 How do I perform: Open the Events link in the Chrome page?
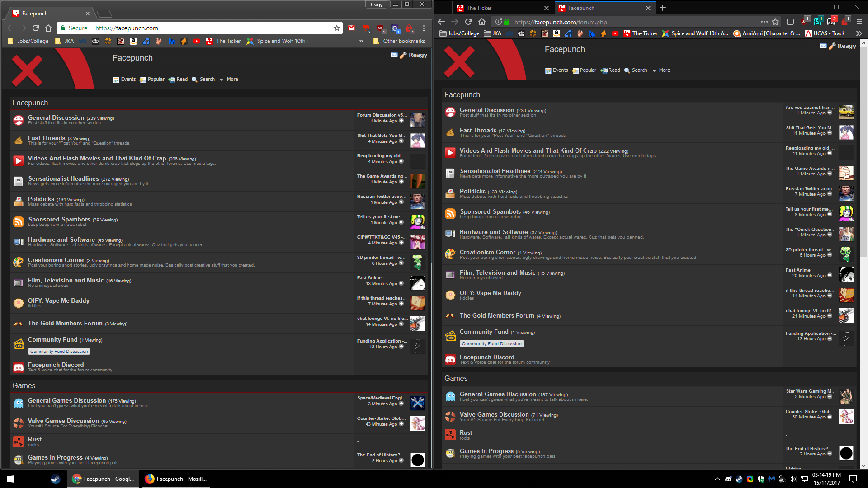click(x=124, y=80)
